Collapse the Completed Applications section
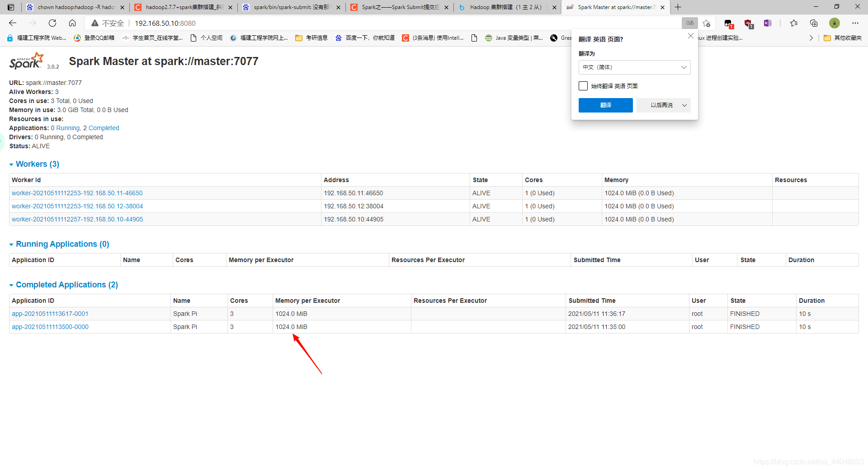 [63, 285]
